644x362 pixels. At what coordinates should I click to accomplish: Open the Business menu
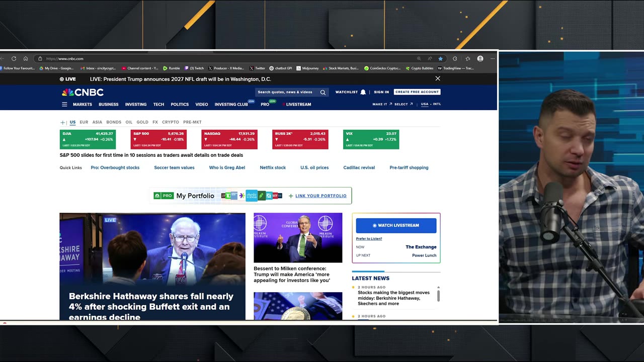109,105
